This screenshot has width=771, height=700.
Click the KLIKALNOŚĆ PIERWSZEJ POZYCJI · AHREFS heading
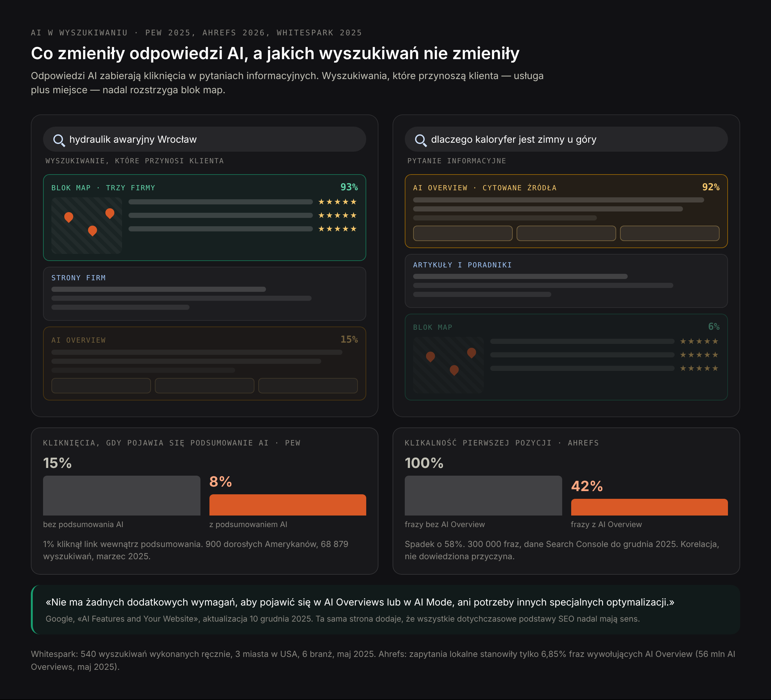coord(502,443)
